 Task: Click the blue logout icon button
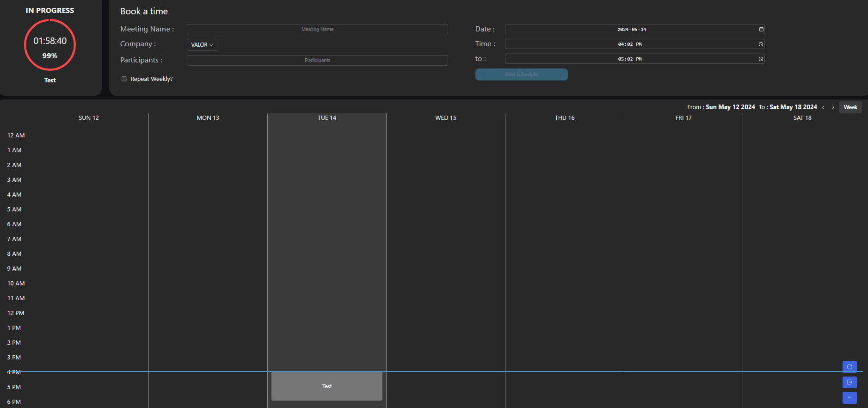tap(850, 382)
